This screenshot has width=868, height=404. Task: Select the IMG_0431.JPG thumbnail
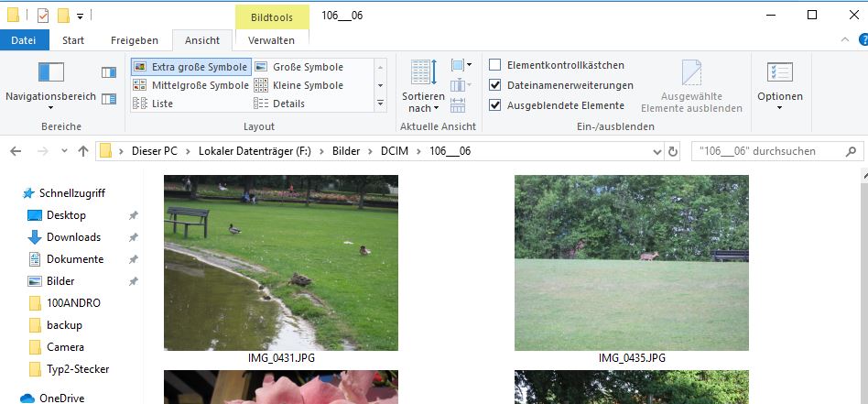(281, 263)
